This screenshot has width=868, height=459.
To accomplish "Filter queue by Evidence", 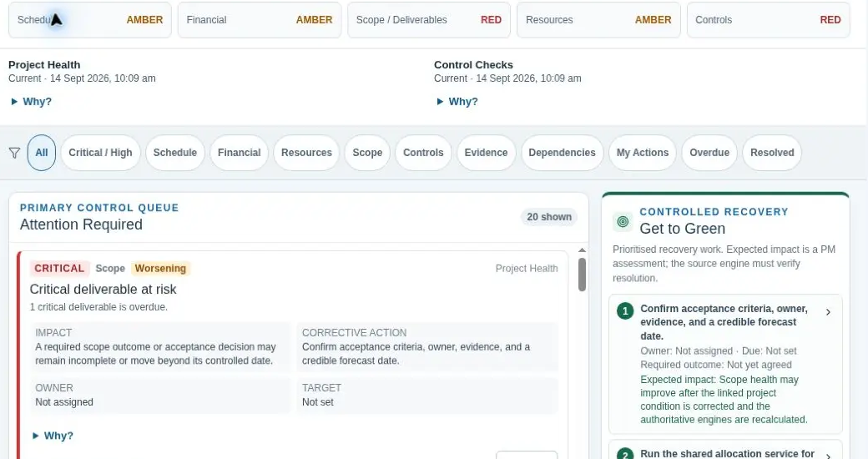I will (486, 153).
